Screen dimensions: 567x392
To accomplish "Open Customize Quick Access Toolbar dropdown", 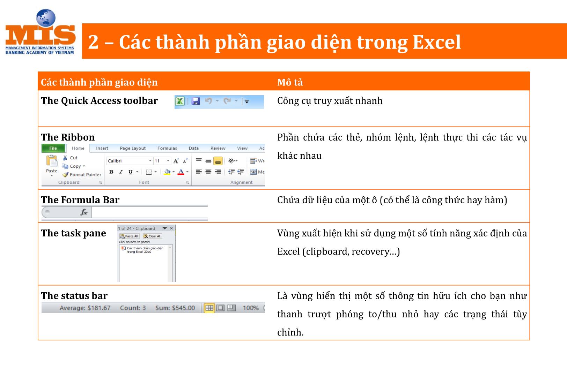I will [246, 101].
